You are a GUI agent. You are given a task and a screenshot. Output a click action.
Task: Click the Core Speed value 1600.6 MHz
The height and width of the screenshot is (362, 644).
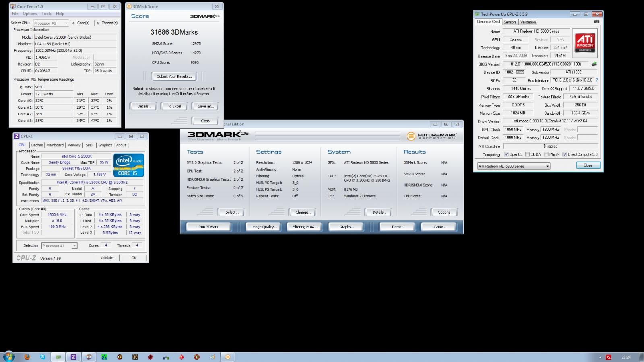tap(57, 215)
